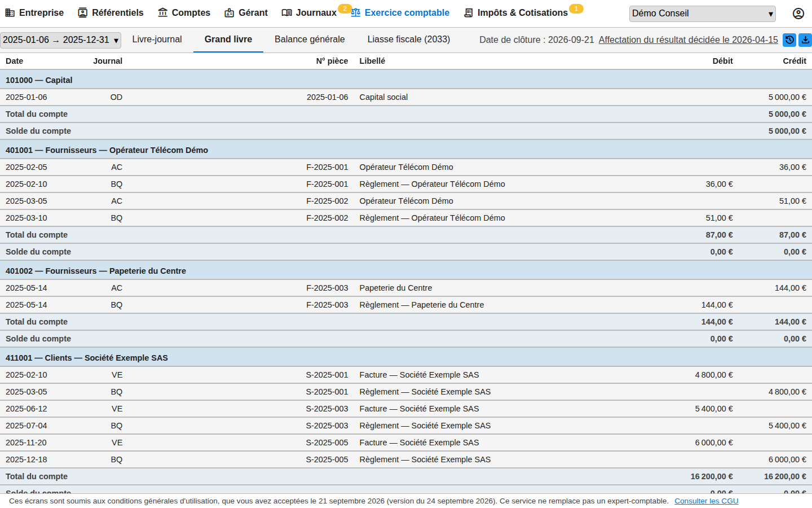The width and height of the screenshot is (812, 508).
Task: Click the Crédit column header
Action: [795, 61]
